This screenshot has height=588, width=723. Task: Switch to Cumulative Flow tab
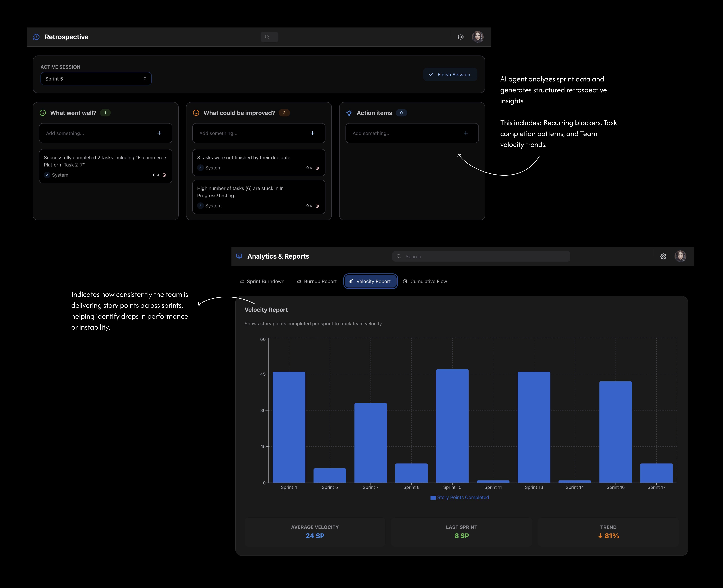(425, 281)
